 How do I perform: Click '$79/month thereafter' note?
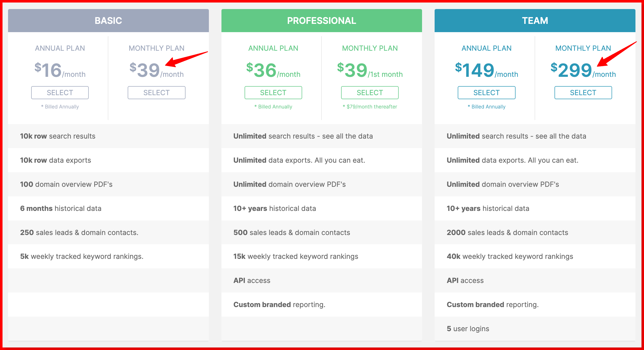370,107
